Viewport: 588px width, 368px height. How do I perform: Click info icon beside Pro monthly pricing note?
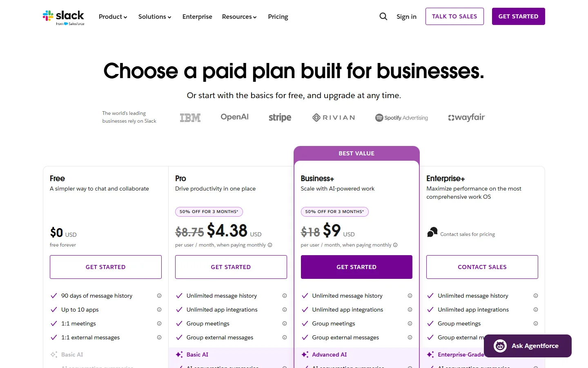pyautogui.click(x=270, y=245)
